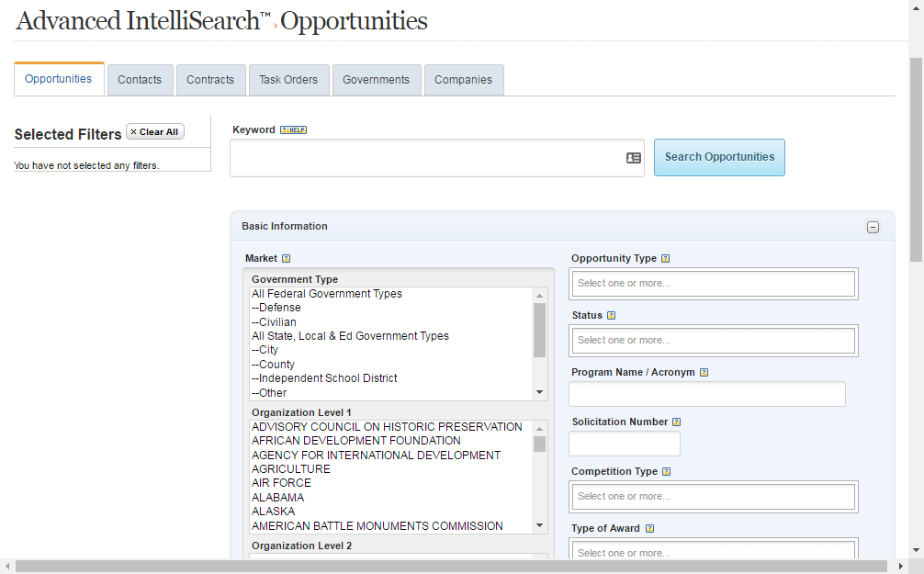Open the Solicitation Number help icon
924x574 pixels.
[x=677, y=422]
